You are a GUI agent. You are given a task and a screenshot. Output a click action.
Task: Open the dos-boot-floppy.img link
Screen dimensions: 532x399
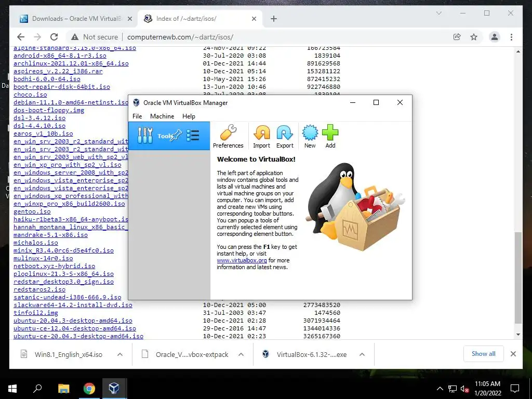pos(49,110)
